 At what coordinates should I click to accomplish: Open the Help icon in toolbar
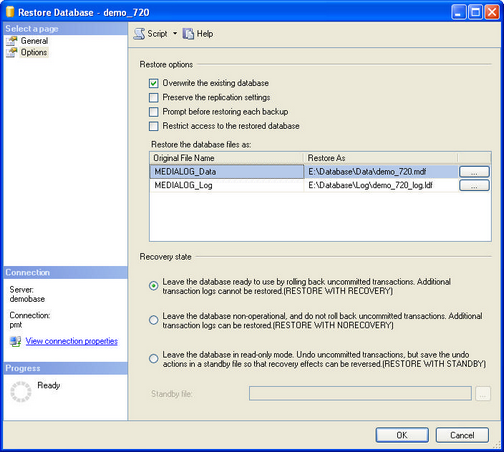point(188,34)
